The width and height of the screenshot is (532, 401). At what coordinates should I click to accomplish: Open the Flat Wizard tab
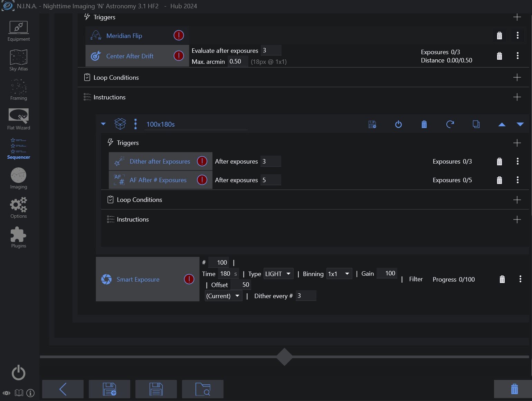coord(19,119)
